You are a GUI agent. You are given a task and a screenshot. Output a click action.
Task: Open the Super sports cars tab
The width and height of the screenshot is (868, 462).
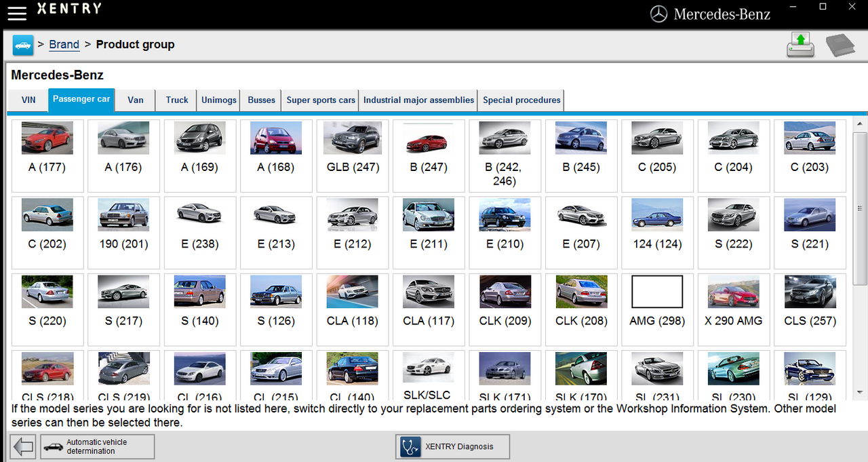[321, 100]
